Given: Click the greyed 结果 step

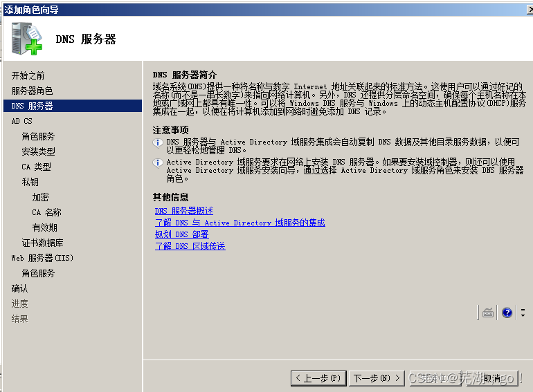Looking at the screenshot, I should point(19,319).
